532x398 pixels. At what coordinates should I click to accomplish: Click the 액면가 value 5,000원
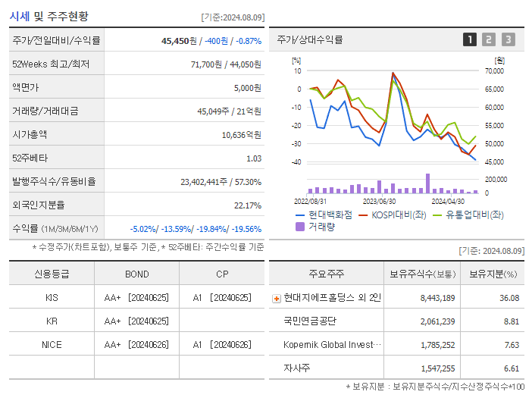tap(247, 88)
